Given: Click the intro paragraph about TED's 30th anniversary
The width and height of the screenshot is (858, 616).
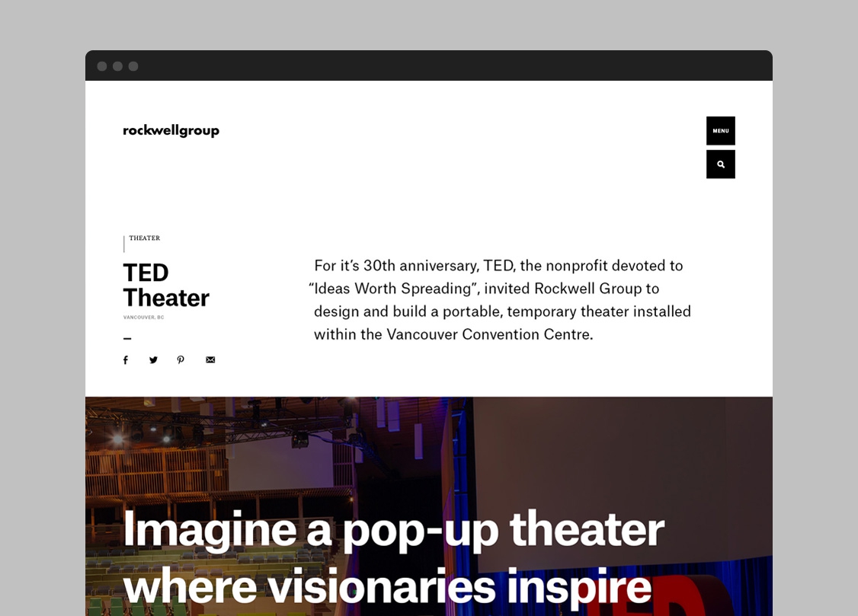Looking at the screenshot, I should coord(501,300).
